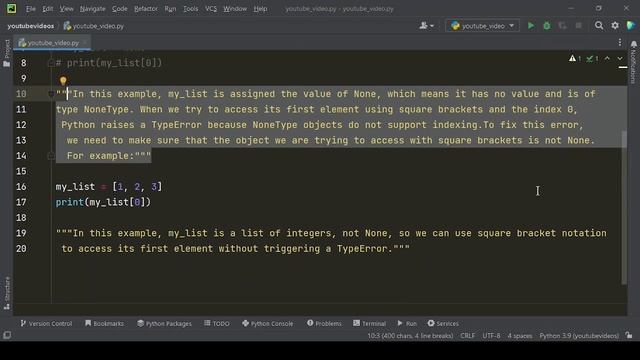Open the Terminal tool window
Screen dimensions: 640x360
(x=369, y=323)
